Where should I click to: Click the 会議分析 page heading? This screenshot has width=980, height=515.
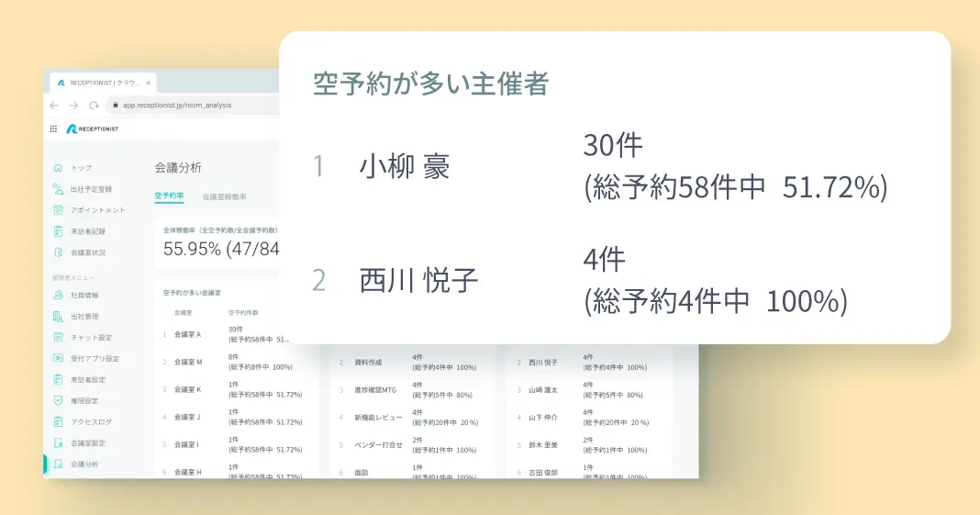click(178, 167)
